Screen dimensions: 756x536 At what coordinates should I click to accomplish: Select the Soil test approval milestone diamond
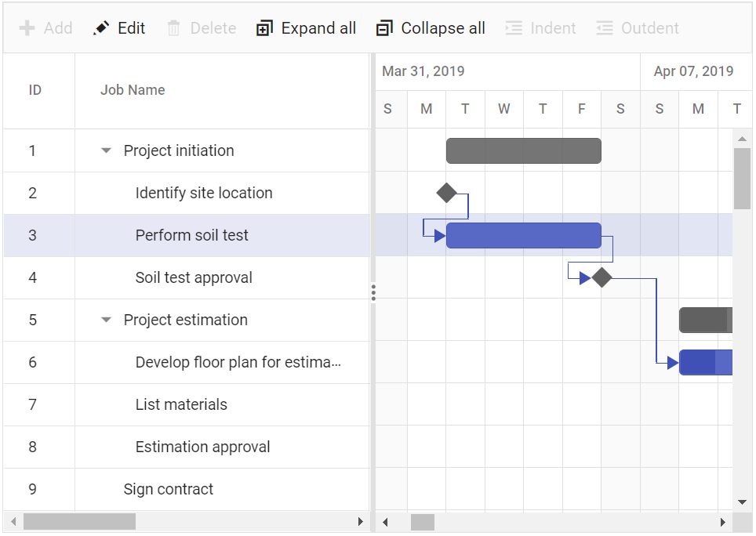[x=602, y=277]
